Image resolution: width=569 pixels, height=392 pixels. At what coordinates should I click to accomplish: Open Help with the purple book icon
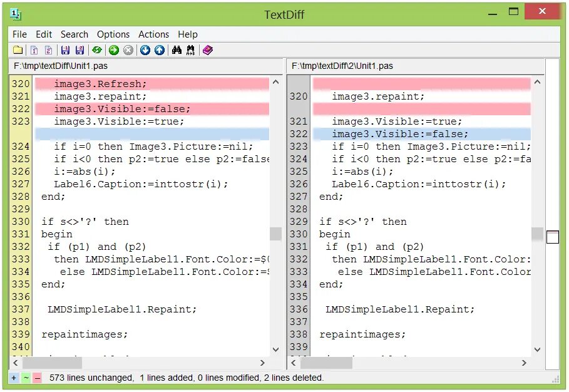click(207, 49)
